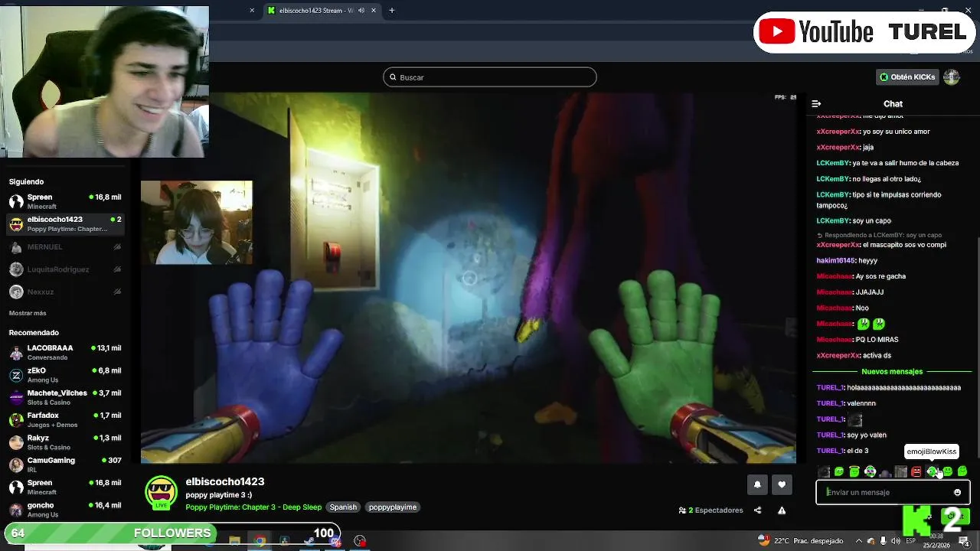Screen dimensions: 980x551
Task: Open Rakyz's channel in Recomendado
Action: pos(65,442)
